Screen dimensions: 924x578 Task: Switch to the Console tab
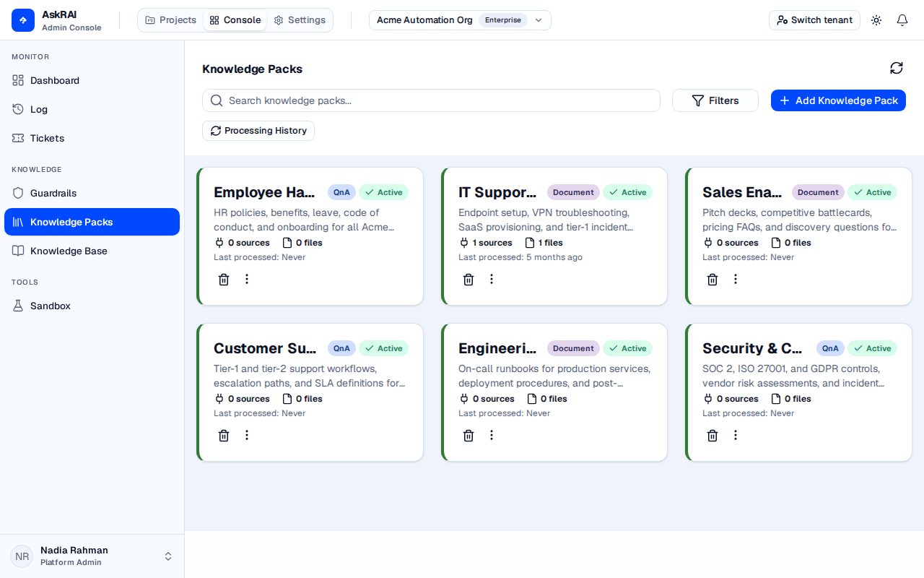(235, 20)
